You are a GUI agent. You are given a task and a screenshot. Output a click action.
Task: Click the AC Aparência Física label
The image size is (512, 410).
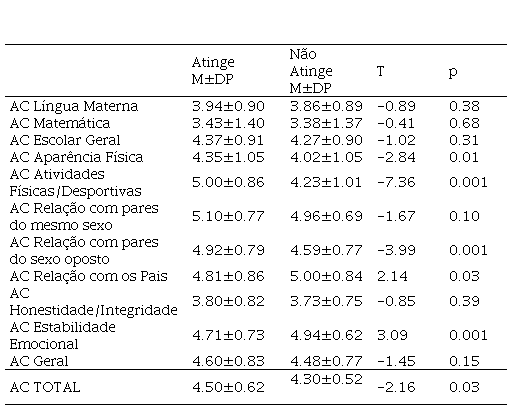(76, 157)
